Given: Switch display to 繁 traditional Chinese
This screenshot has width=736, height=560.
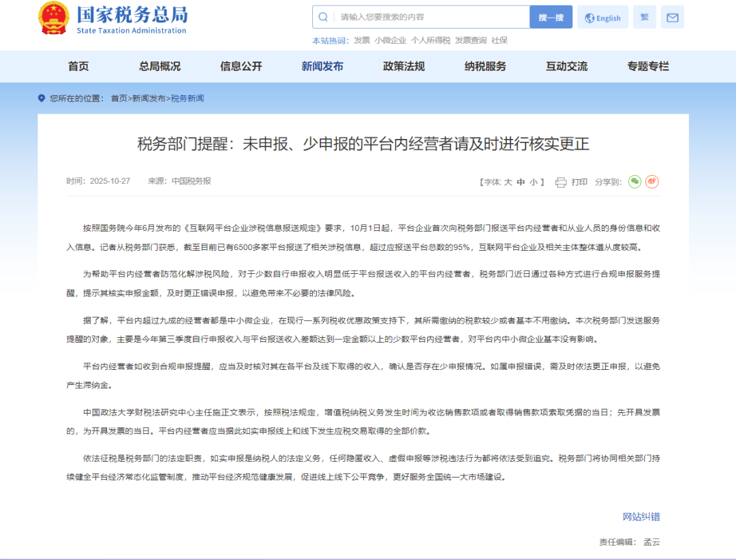Looking at the screenshot, I should (x=644, y=16).
